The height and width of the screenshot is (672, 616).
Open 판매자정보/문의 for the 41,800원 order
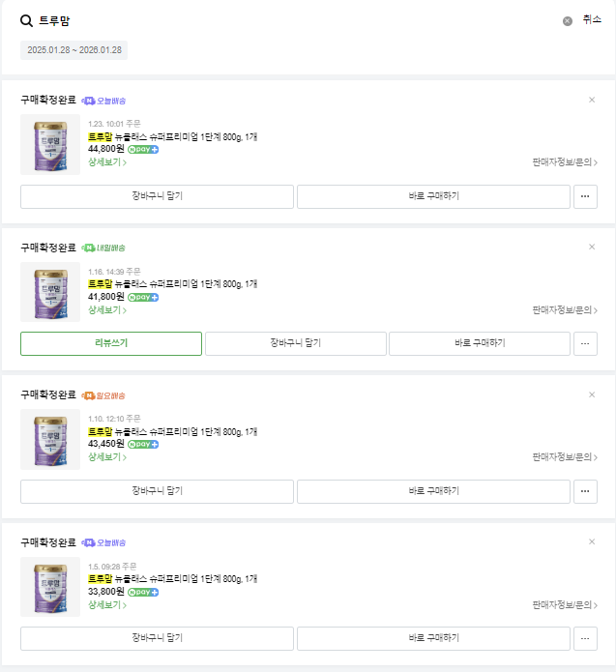[x=565, y=310]
